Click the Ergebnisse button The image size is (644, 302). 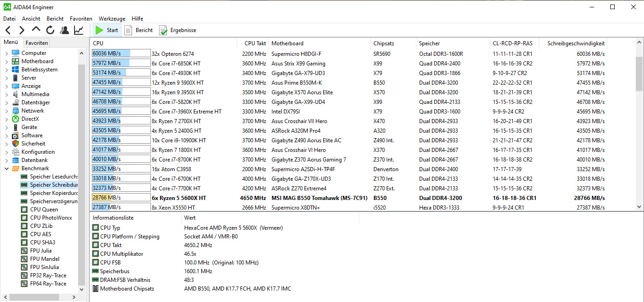(x=178, y=30)
